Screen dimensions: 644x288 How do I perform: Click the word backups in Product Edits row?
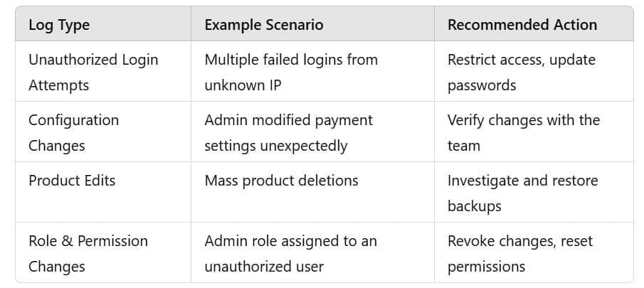pos(475,206)
